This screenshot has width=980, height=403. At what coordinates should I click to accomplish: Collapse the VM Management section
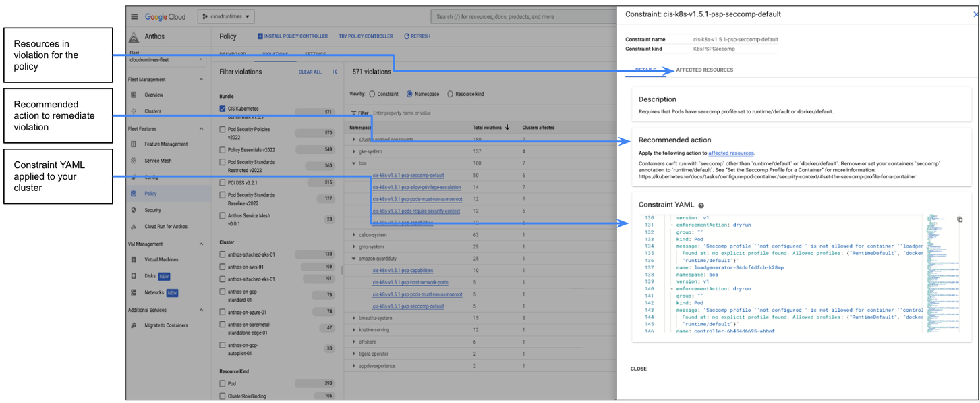(200, 244)
